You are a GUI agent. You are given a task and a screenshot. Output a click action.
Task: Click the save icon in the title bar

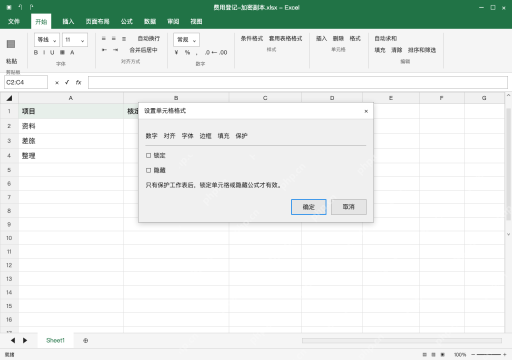click(9, 7)
